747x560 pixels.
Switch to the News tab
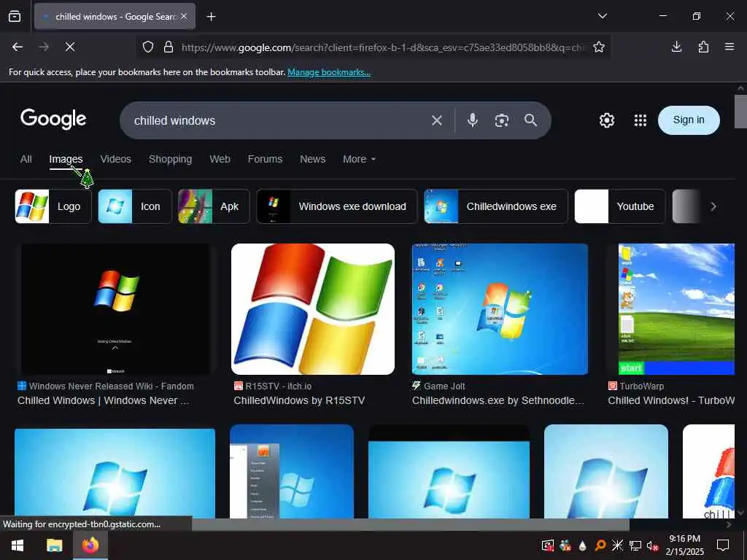pyautogui.click(x=312, y=159)
